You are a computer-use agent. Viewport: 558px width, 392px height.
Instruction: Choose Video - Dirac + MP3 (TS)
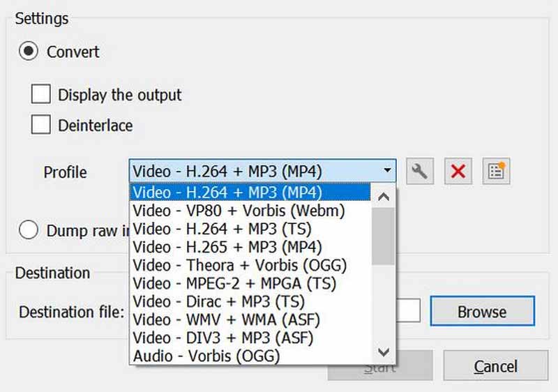pyautogui.click(x=250, y=301)
